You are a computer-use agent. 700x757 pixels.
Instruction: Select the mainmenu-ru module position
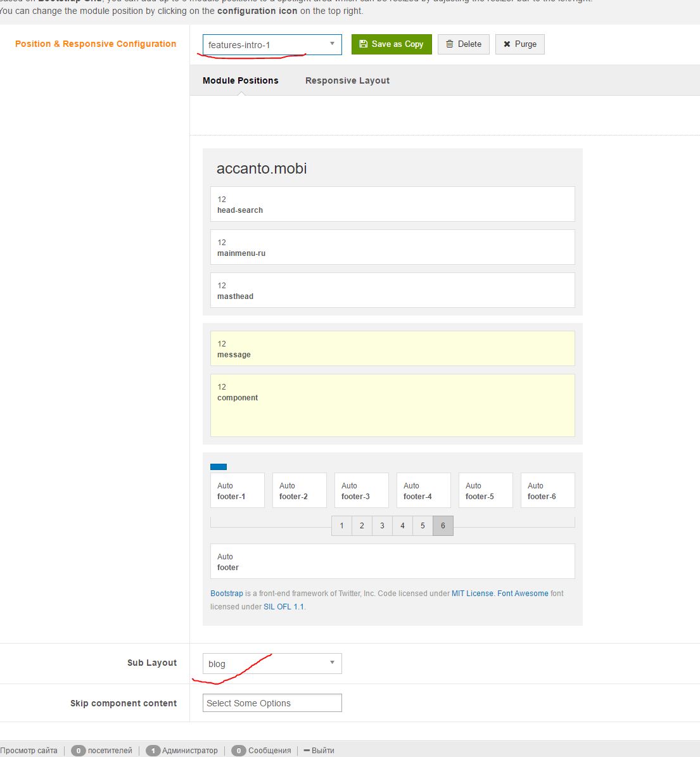click(x=393, y=247)
